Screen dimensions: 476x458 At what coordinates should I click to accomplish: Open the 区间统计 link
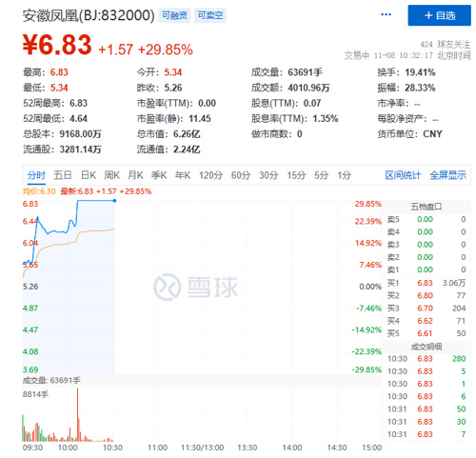[x=403, y=175]
